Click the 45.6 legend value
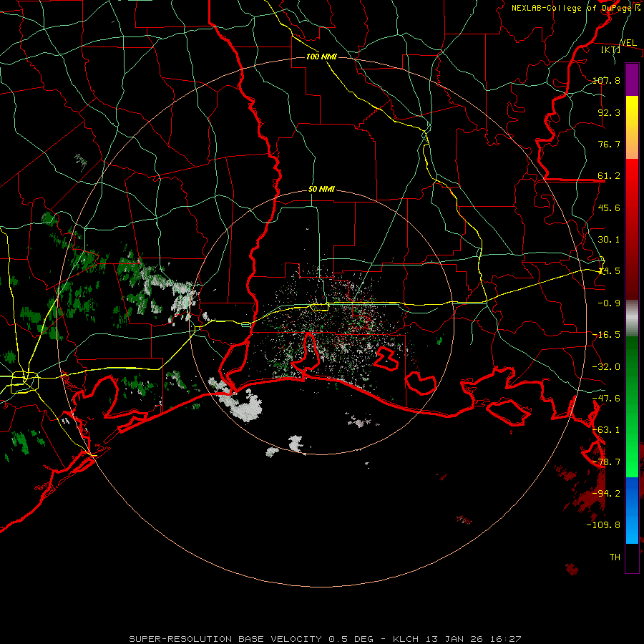The image size is (644, 644). point(609,208)
